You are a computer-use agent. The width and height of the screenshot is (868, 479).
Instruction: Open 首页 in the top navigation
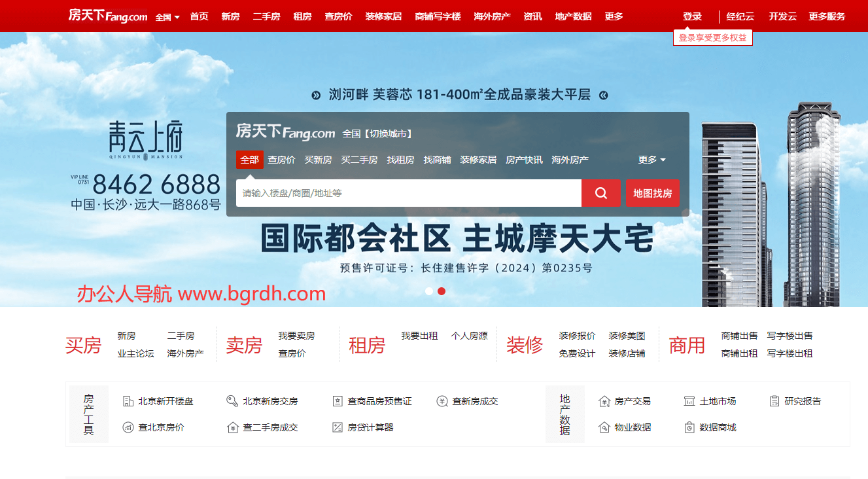[199, 16]
